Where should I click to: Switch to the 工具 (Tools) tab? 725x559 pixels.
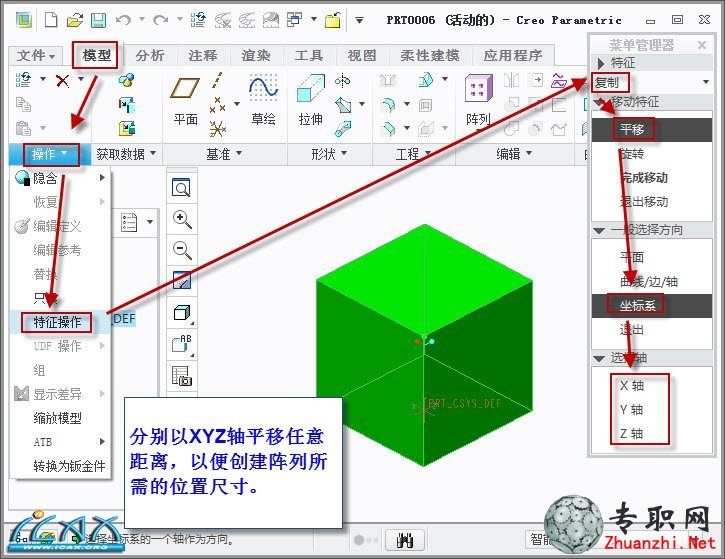tap(309, 56)
